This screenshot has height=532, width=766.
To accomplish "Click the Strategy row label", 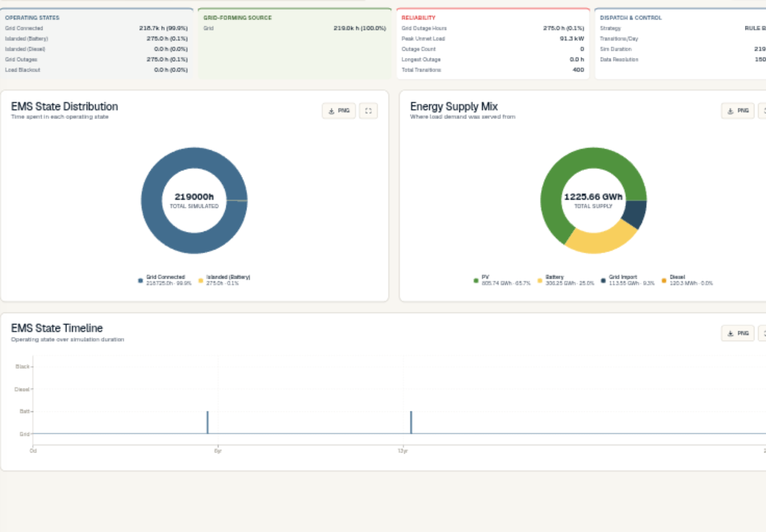I will 610,28.
